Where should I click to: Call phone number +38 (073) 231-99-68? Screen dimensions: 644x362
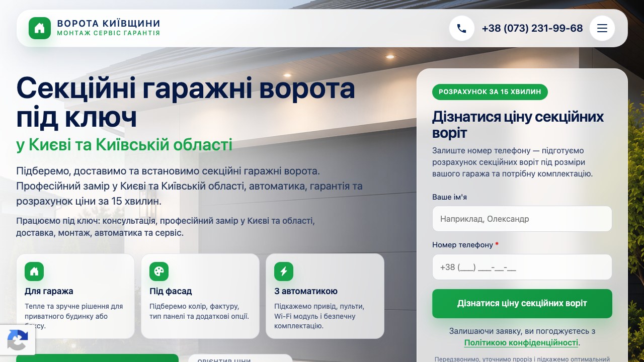click(532, 28)
